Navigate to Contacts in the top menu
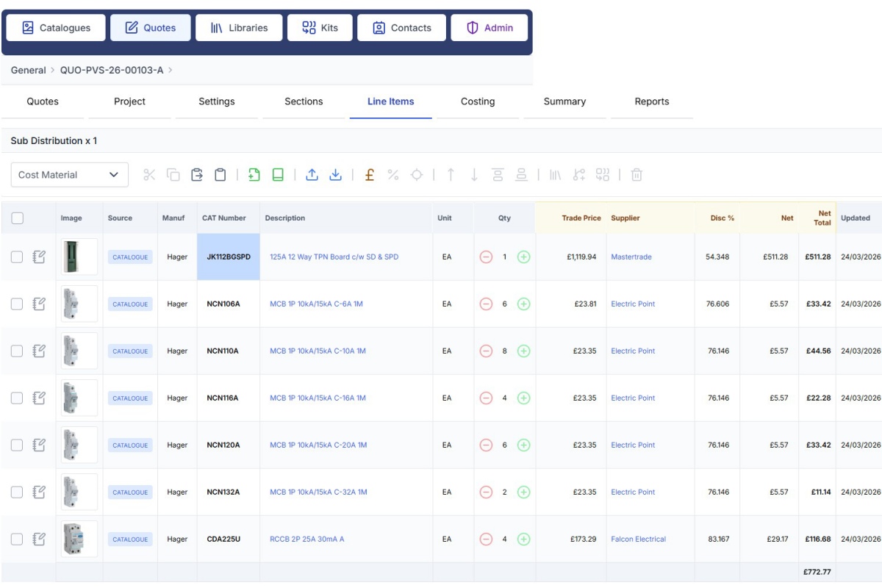Screen dimensions: 882x588 [x=401, y=27]
